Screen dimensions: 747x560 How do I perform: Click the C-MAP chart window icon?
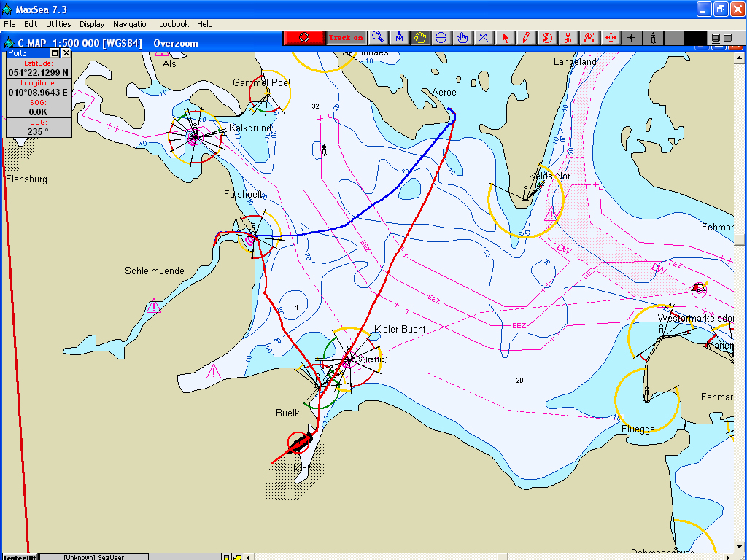click(x=9, y=43)
